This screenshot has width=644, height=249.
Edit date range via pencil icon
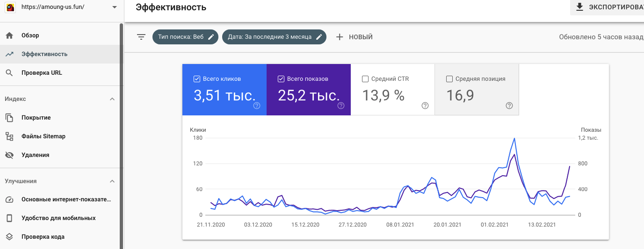[319, 37]
